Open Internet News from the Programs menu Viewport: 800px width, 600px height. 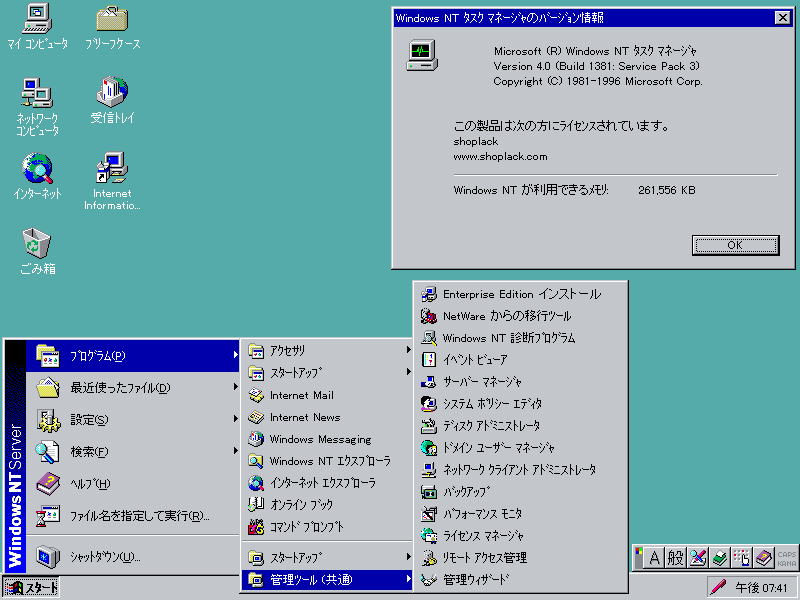point(327,417)
